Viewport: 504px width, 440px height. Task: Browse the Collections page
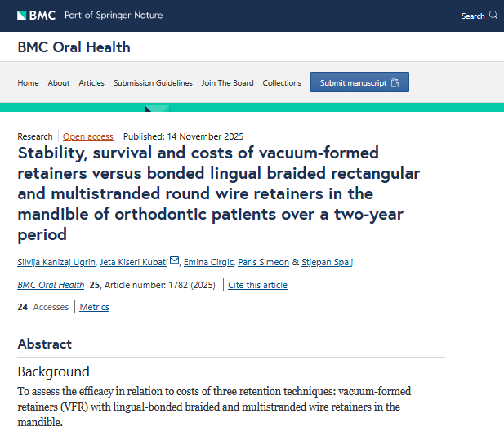click(282, 83)
